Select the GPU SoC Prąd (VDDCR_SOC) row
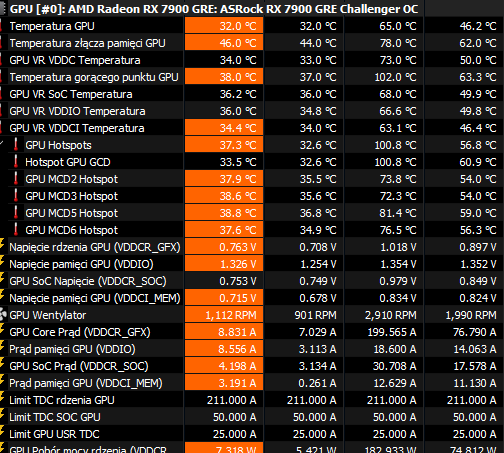Screen dimensions: 504x453 point(252,366)
